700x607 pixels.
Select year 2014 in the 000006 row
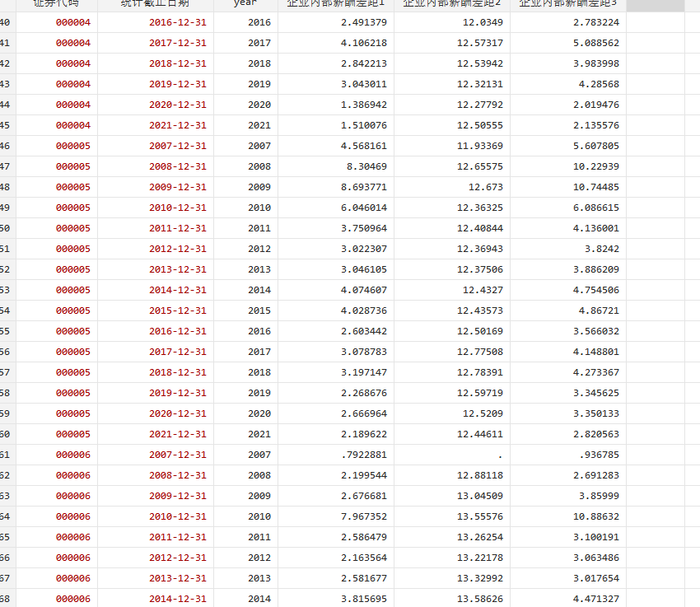[x=245, y=599]
